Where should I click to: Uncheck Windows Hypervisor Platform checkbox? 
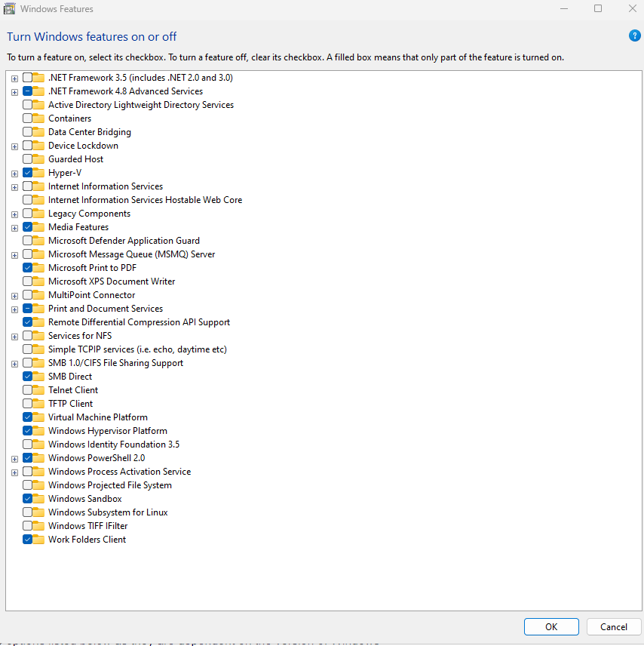tap(28, 430)
